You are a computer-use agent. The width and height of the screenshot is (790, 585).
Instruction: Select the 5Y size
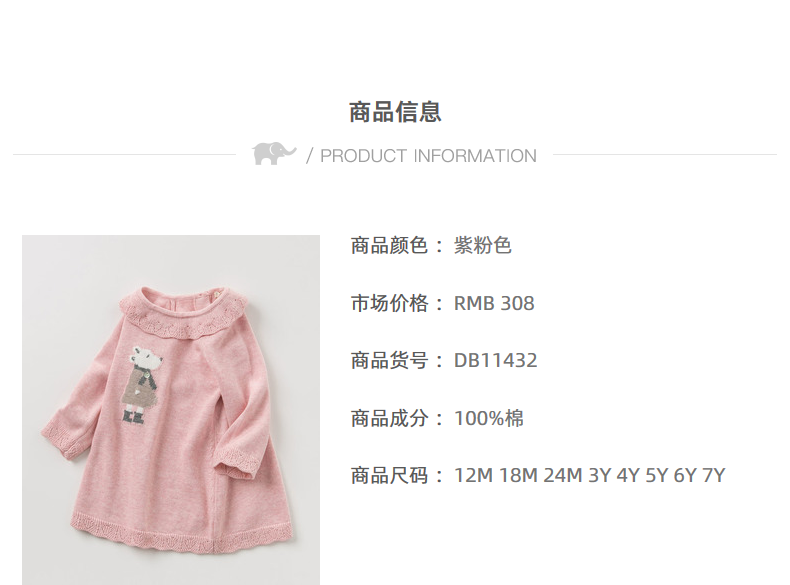(657, 476)
